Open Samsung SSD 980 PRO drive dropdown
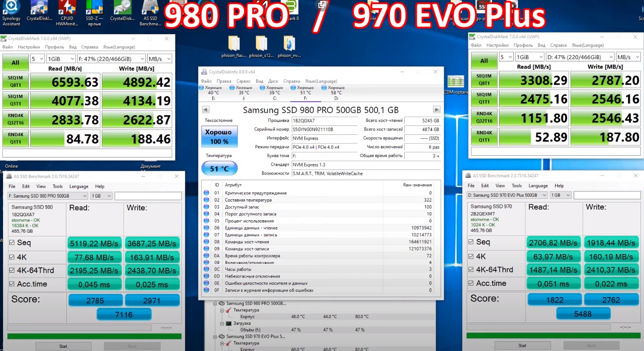The height and width of the screenshot is (351, 644). (x=48, y=196)
